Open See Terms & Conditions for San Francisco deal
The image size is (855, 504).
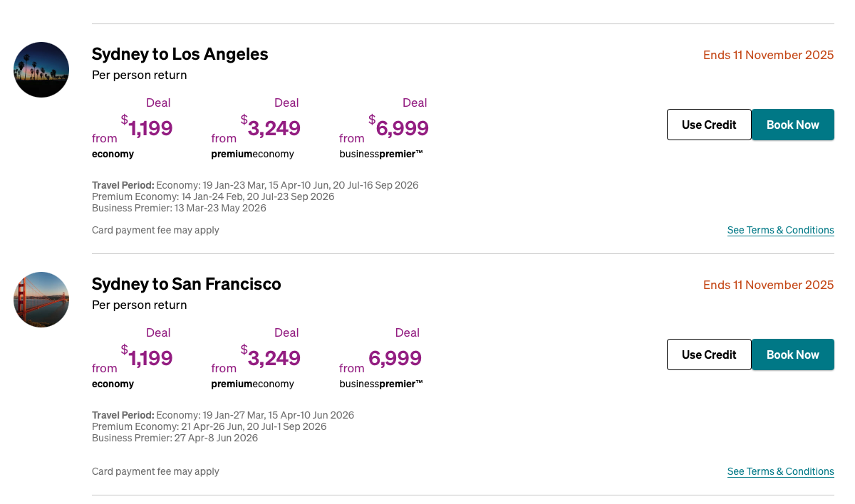780,471
